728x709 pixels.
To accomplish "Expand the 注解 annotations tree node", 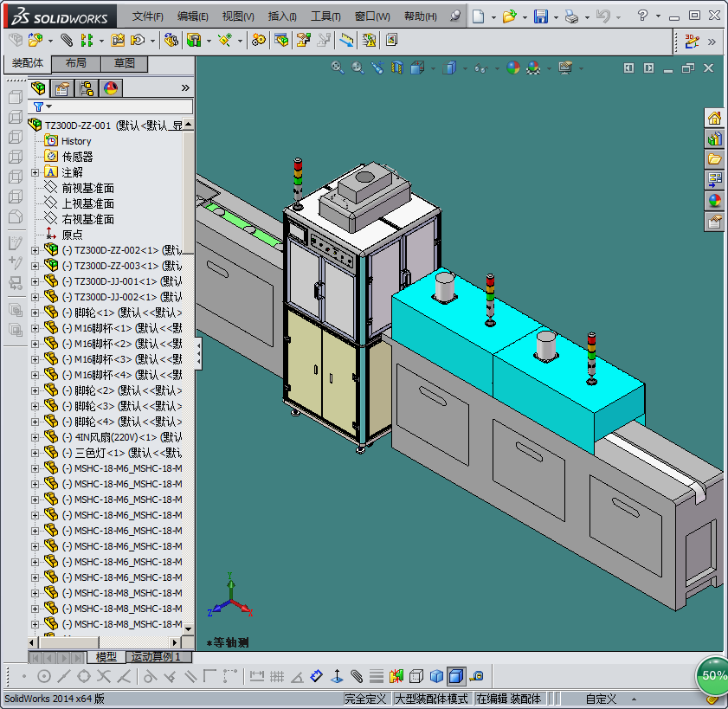I will 35,172.
